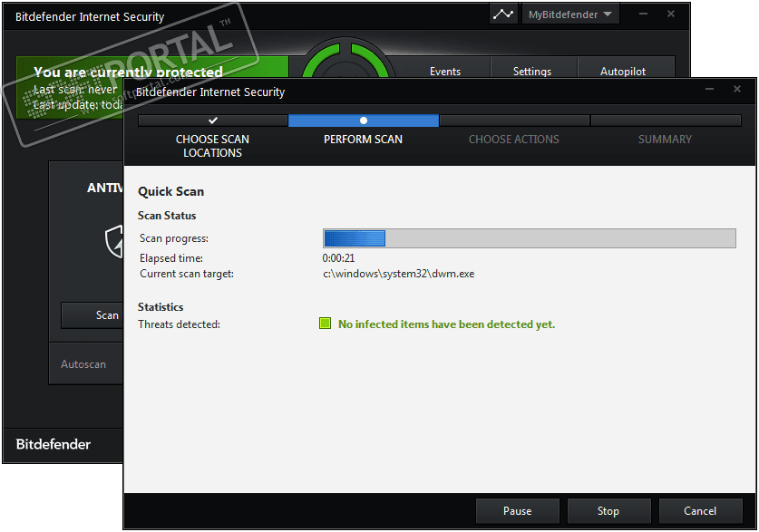Pause the running Quick Scan
Image resolution: width=759 pixels, height=532 pixels.
click(x=518, y=511)
